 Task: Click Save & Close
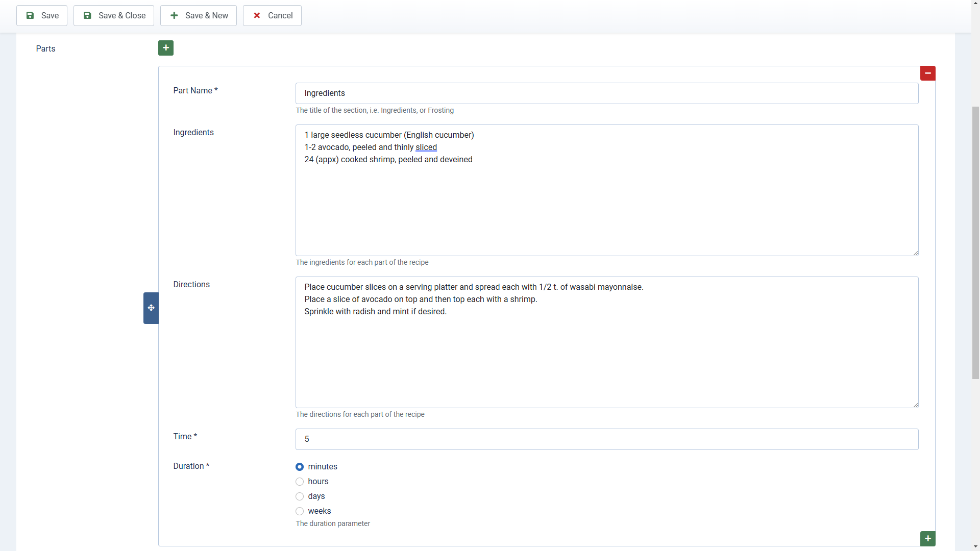click(114, 16)
